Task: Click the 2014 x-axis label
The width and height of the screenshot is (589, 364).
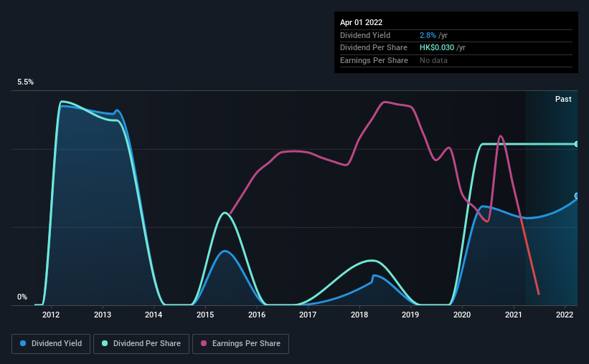Action: pos(154,315)
